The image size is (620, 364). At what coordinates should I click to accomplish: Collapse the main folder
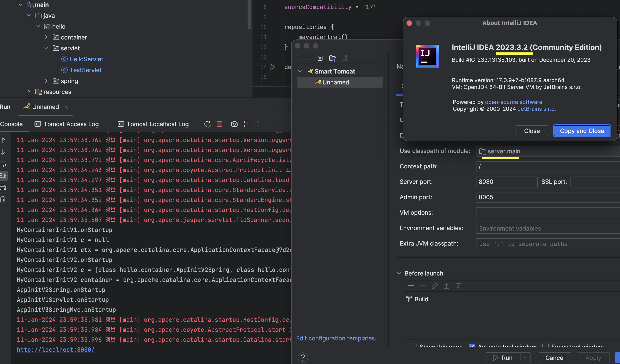click(x=20, y=5)
